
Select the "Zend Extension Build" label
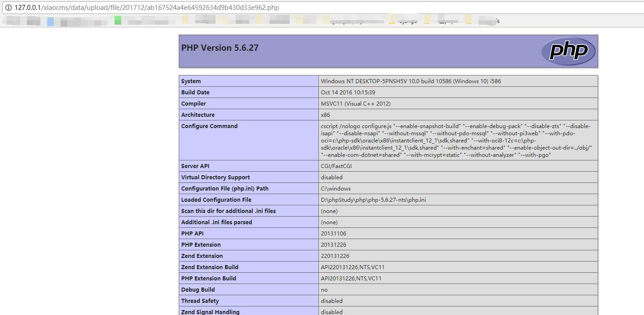(210, 267)
